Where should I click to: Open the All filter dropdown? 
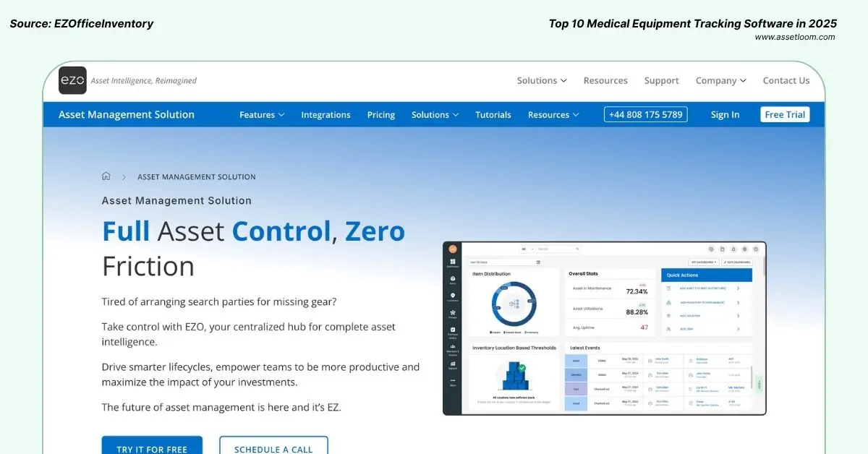pos(527,249)
